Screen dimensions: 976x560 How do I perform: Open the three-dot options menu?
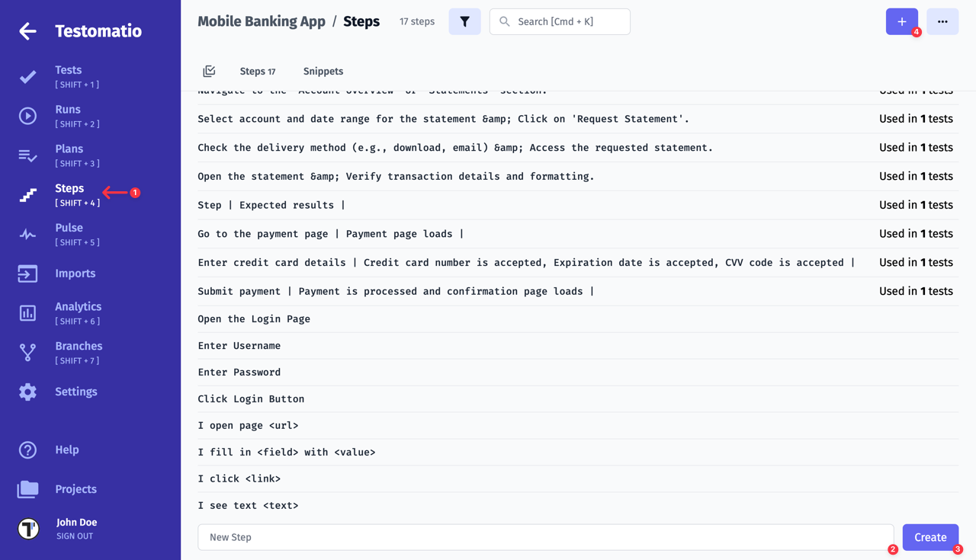(942, 21)
